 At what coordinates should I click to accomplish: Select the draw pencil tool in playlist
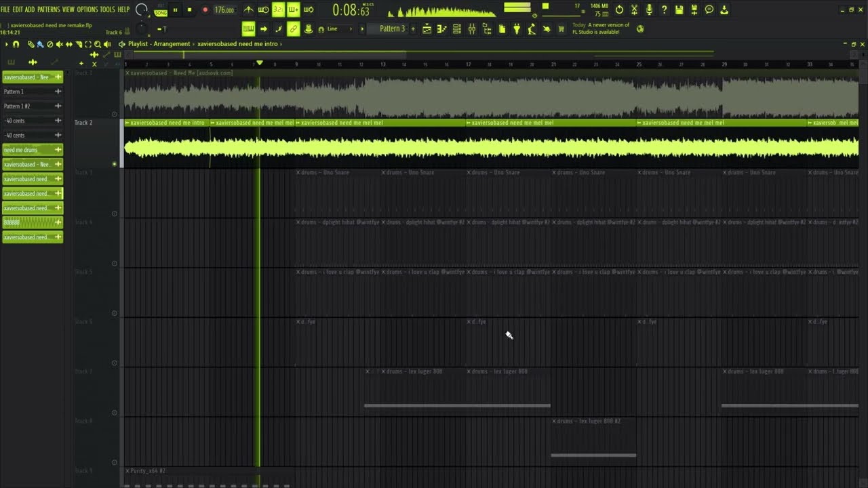coord(31,44)
